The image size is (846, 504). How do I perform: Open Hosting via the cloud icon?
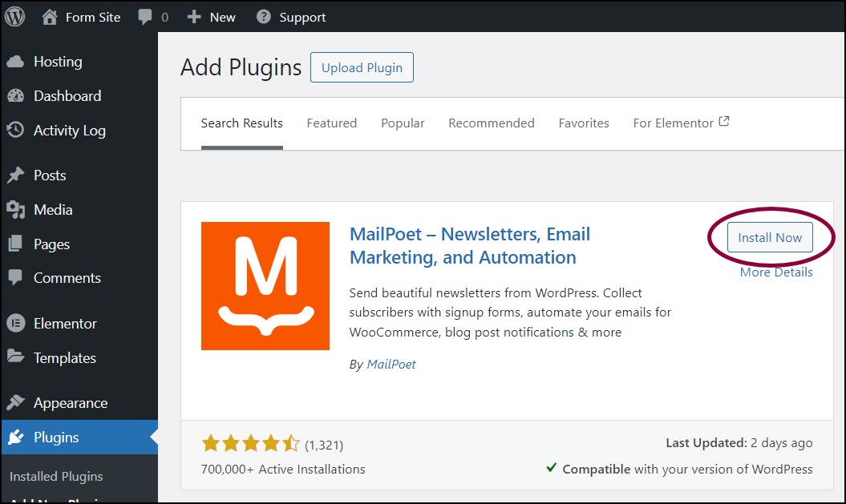[x=16, y=62]
